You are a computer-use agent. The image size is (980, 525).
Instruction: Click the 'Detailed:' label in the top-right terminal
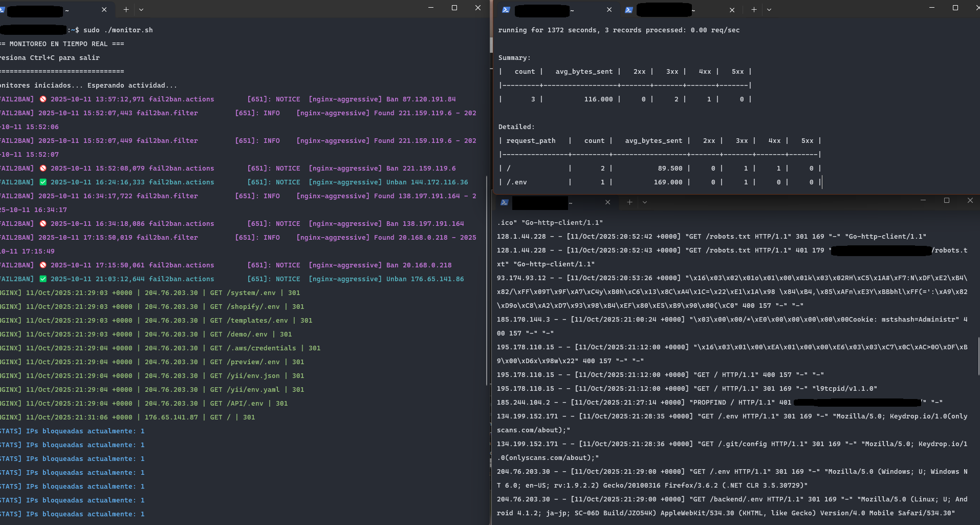click(516, 127)
